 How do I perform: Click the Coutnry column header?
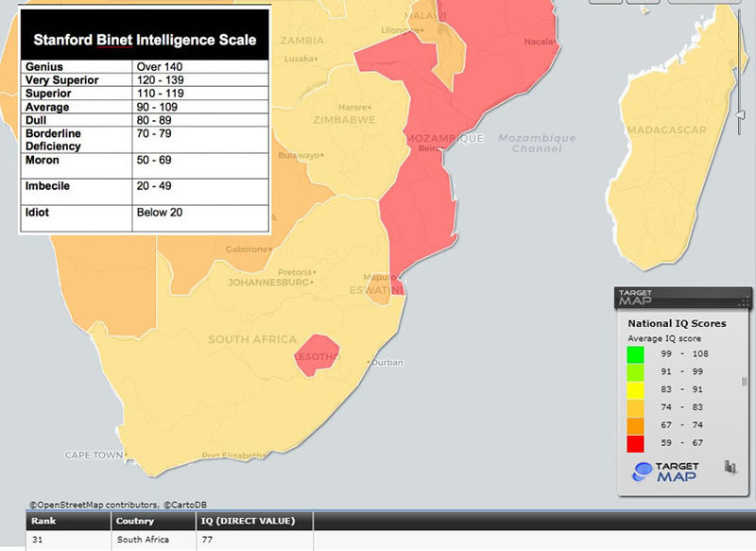135,521
